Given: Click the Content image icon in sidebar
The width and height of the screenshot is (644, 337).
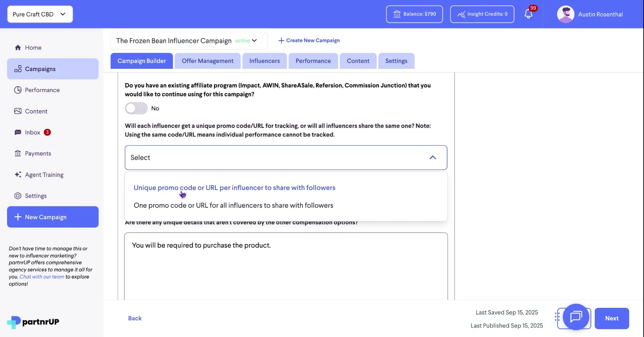Looking at the screenshot, I should click(17, 111).
